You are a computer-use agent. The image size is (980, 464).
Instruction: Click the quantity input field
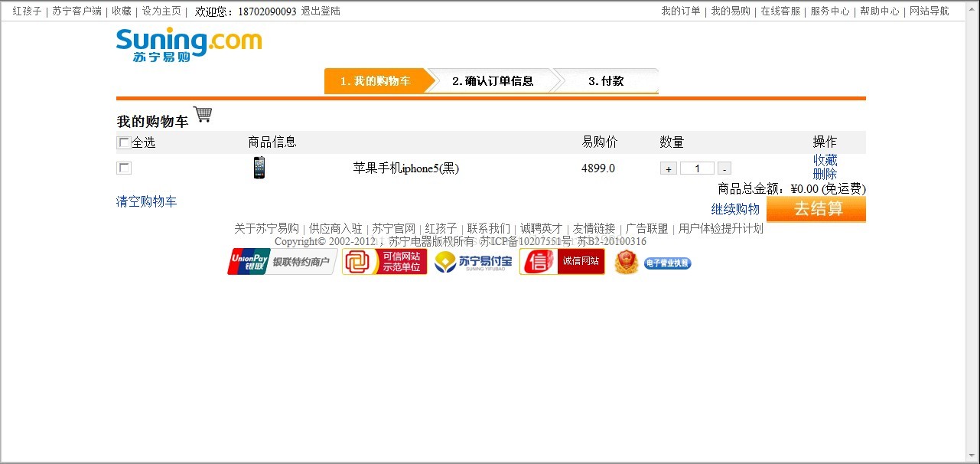point(697,168)
